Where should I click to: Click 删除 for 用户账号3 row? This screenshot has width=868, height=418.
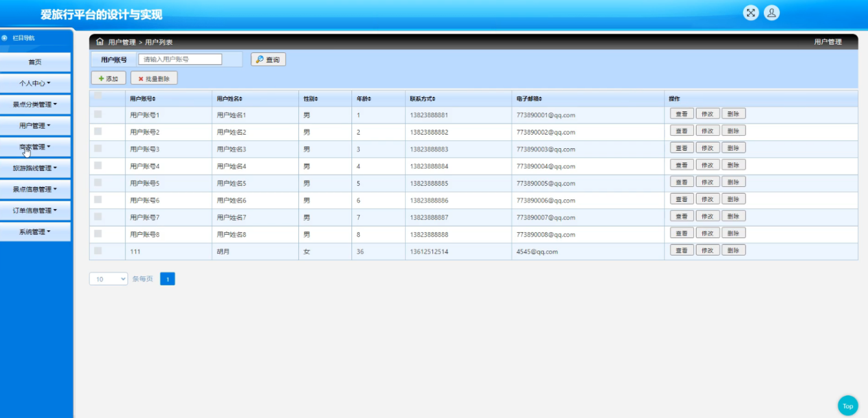733,148
